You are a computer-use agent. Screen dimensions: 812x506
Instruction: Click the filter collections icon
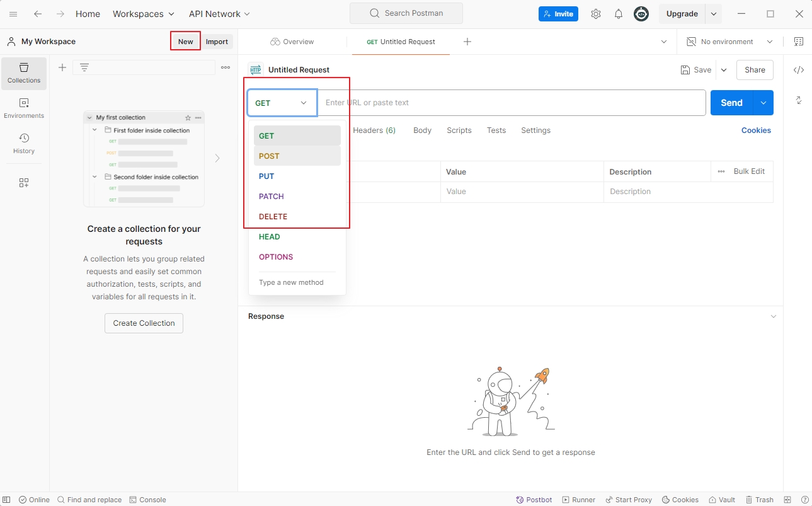[x=84, y=67]
